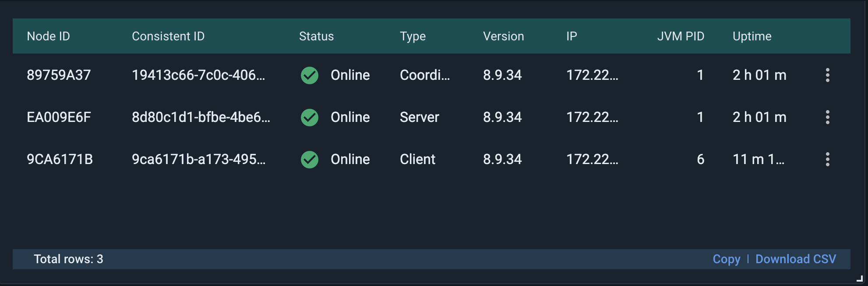Sort by the IP column header
The width and height of the screenshot is (868, 286).
click(572, 36)
